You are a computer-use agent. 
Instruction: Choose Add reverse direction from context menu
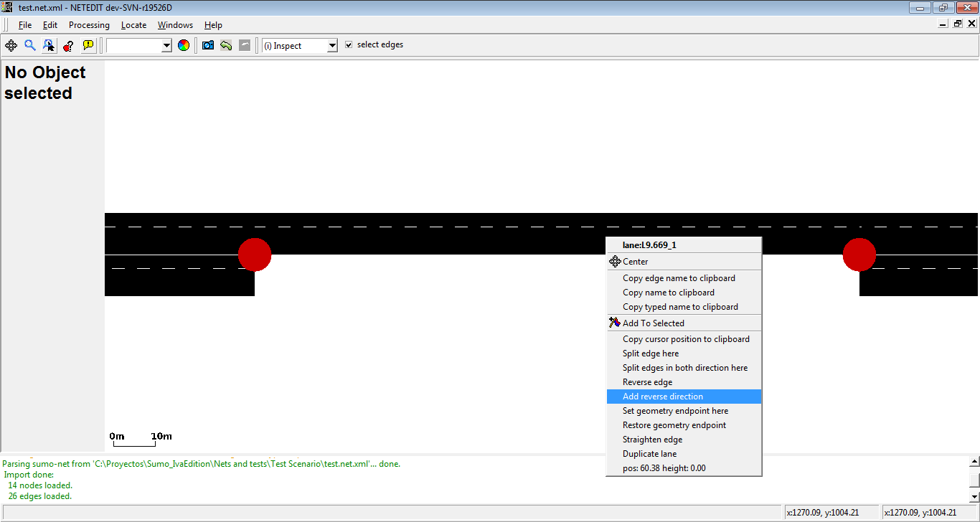662,397
